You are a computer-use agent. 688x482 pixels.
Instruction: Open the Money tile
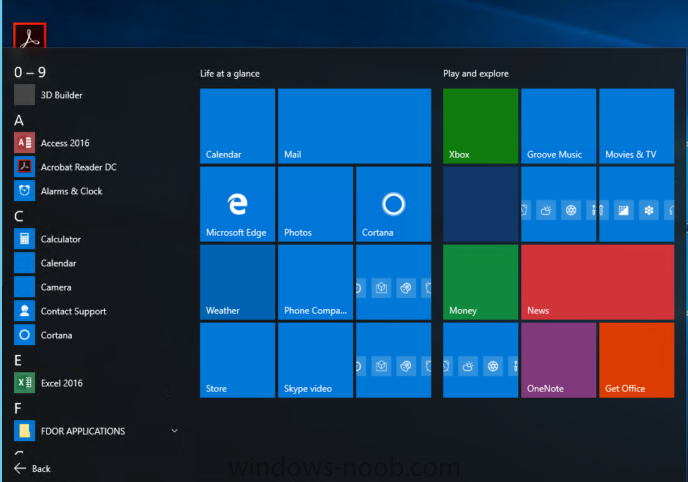pos(480,282)
